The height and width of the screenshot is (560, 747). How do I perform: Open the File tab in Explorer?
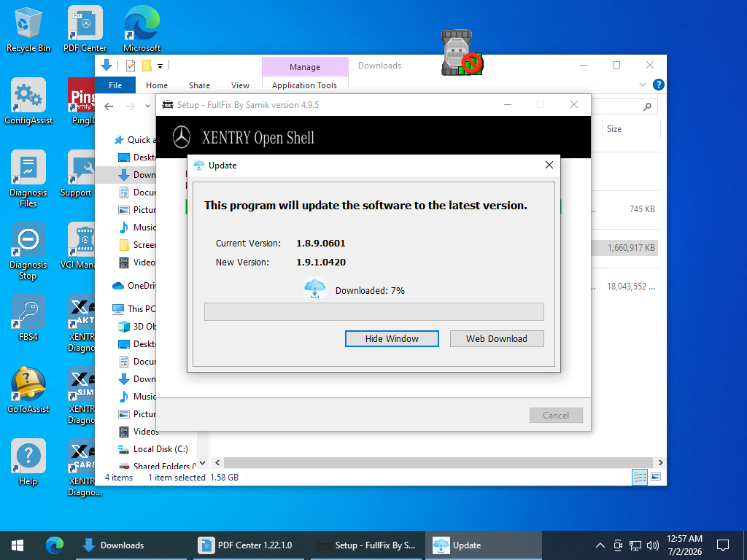[x=115, y=85]
